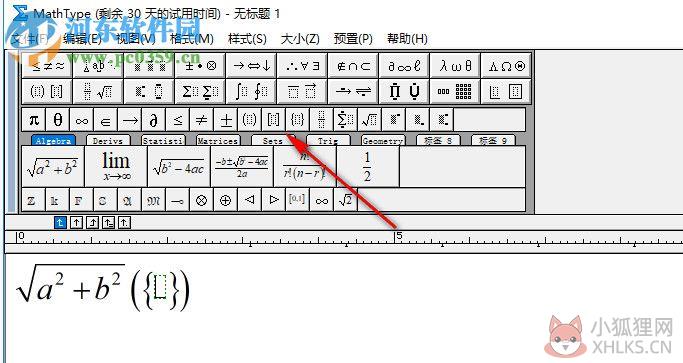Insert summation template from small bar
This screenshot has height=363, width=683.
click(x=345, y=119)
